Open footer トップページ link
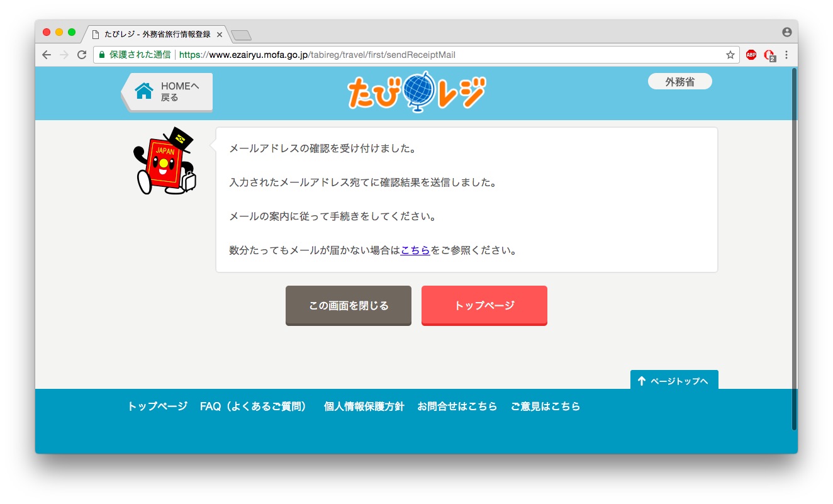The image size is (833, 504). (157, 406)
